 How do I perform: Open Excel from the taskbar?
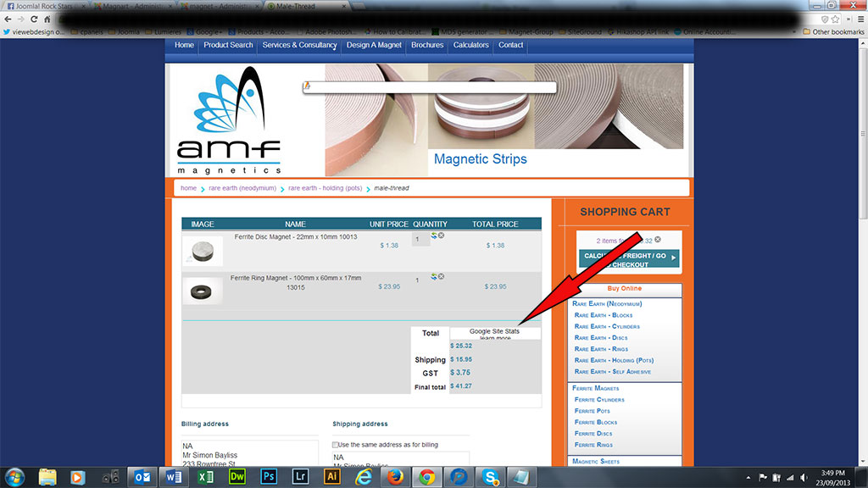tap(205, 477)
